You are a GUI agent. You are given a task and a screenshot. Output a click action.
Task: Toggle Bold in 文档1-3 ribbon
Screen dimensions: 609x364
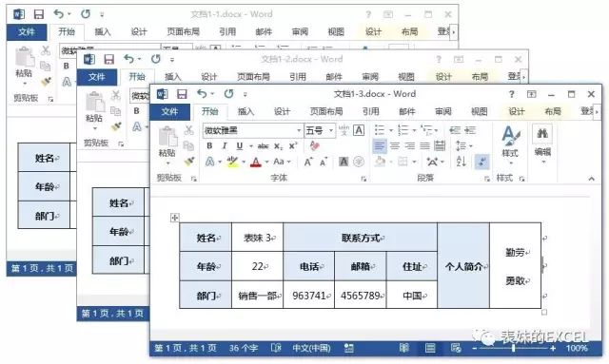209,146
